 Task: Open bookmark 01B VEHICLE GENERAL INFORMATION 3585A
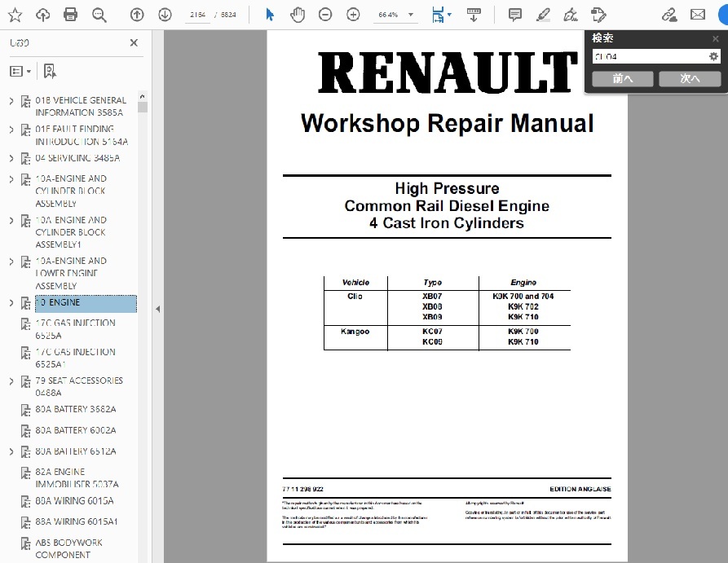click(x=81, y=106)
